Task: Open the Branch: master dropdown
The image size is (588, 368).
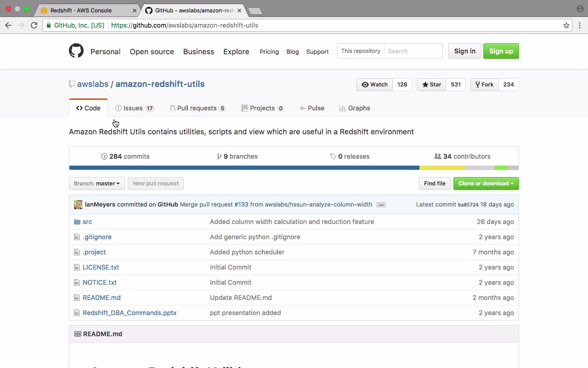Action: [97, 184]
